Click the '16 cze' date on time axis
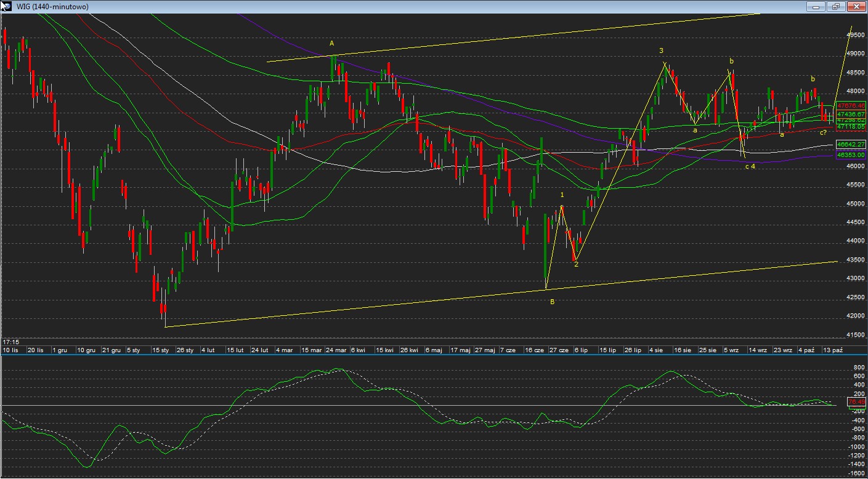Viewport: 868px width, 479px height. tap(534, 350)
